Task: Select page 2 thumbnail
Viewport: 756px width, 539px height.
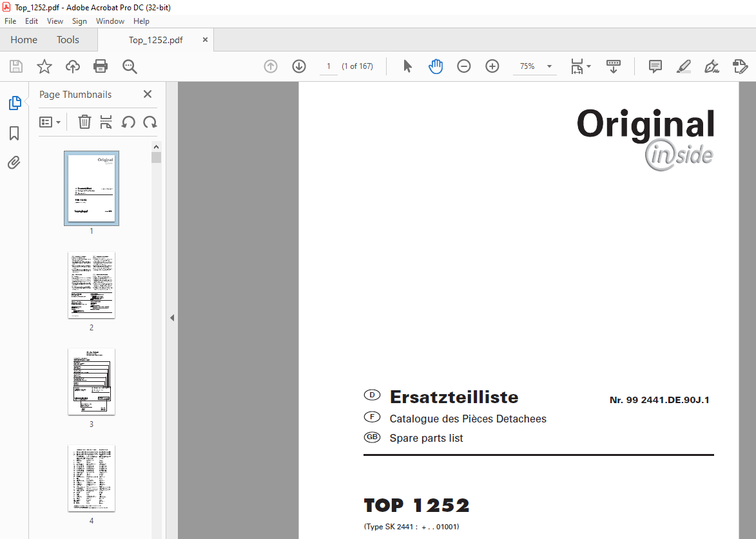Action: click(92, 285)
